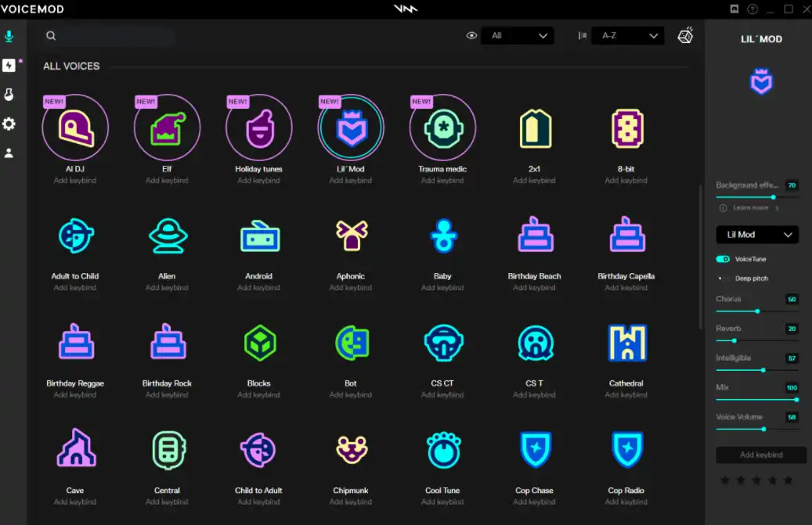Select the Cop Radio voice
Viewport: 812px width, 525px height.
coord(627,449)
